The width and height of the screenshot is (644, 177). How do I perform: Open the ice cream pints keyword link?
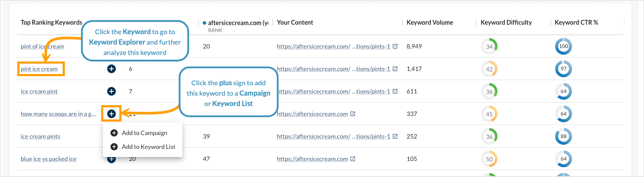click(x=40, y=136)
